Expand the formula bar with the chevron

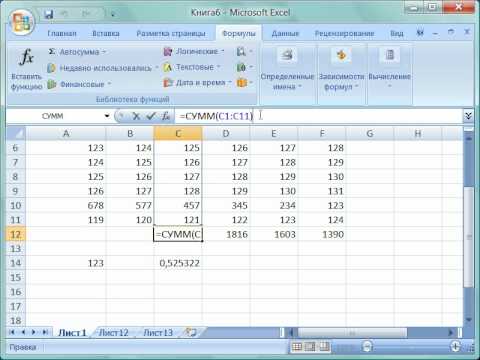tap(468, 116)
